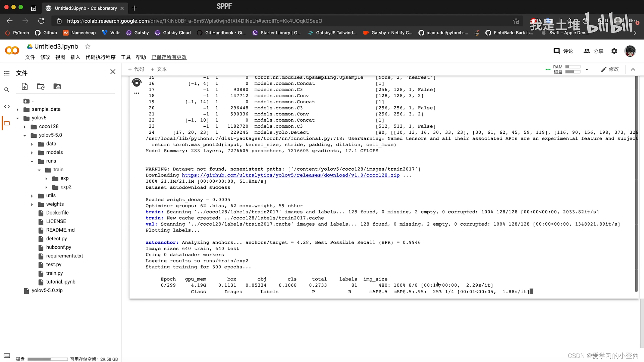
Task: Open the 视图 menu
Action: (60, 57)
